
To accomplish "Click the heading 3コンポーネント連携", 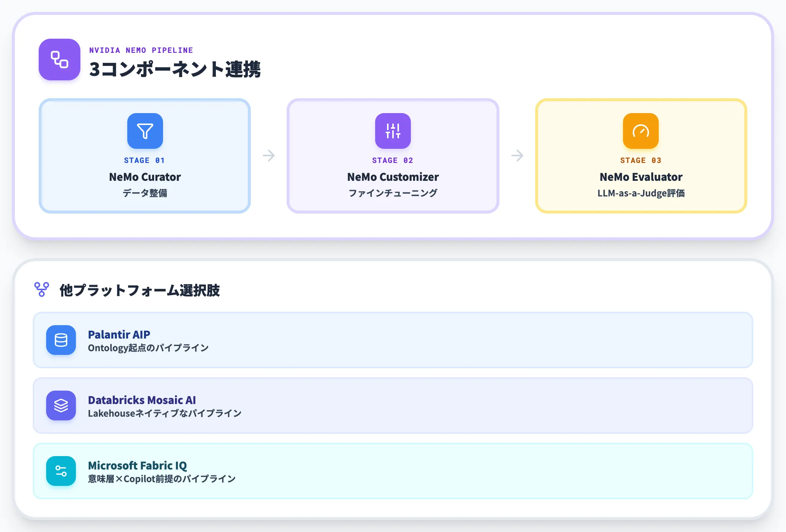I will tap(175, 69).
